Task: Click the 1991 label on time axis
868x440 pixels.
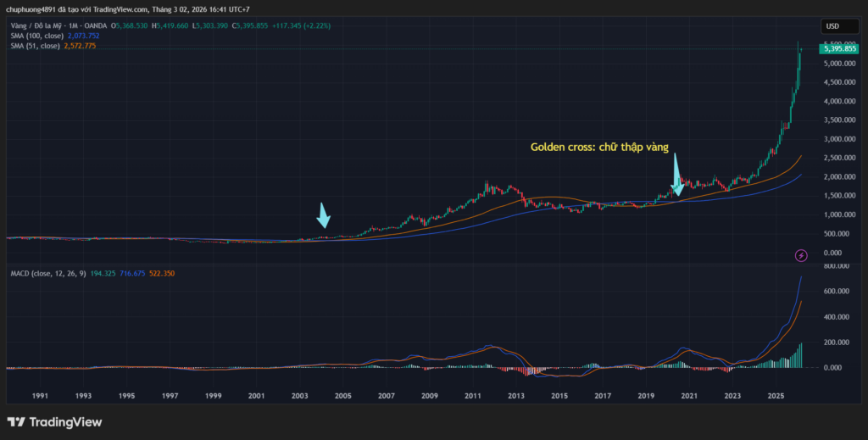Action: [x=40, y=396]
